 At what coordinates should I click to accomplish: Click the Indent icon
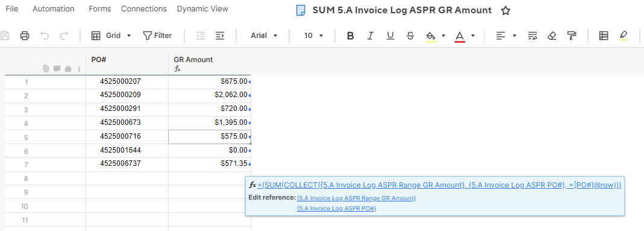tap(220, 36)
